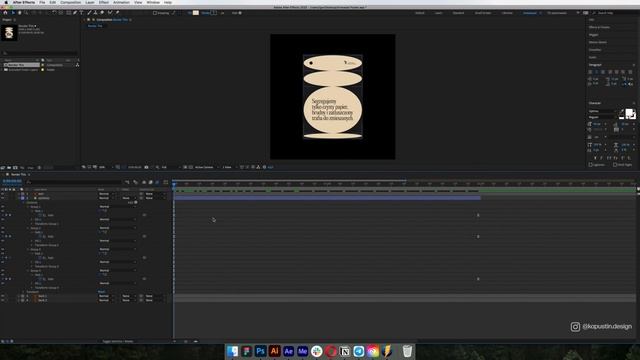Open Finder from the dock
640x360 pixels.
click(x=232, y=351)
